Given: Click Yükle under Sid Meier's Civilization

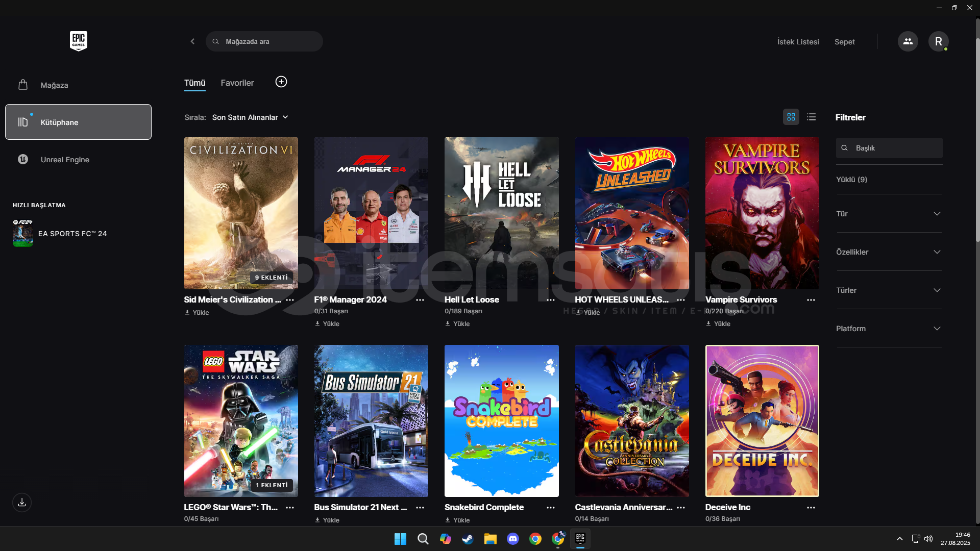Looking at the screenshot, I should pos(197,313).
